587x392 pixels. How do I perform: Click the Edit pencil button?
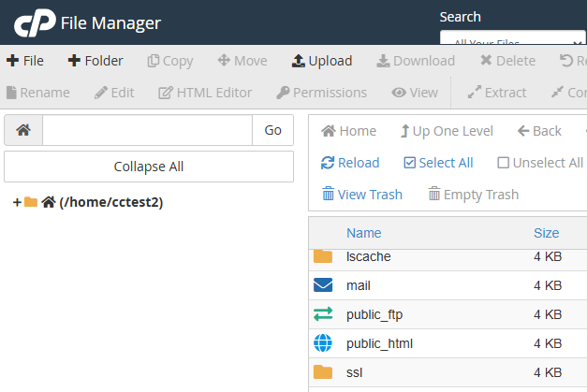point(114,93)
